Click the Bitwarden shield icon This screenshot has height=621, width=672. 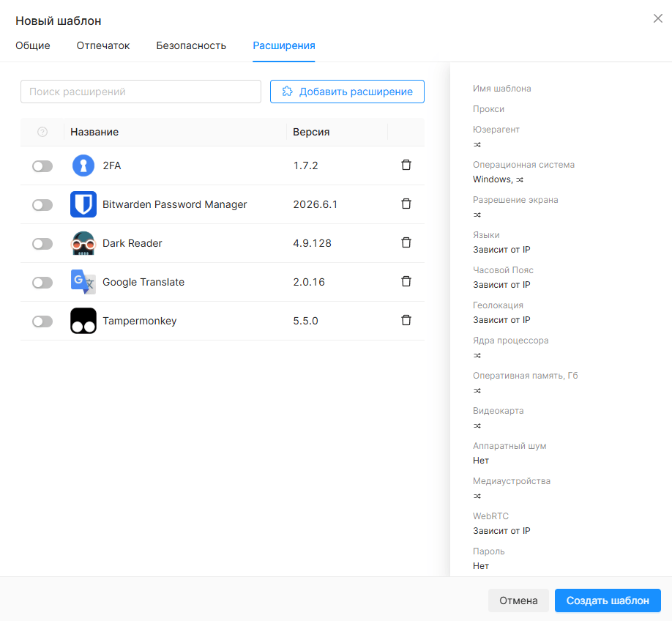point(83,204)
